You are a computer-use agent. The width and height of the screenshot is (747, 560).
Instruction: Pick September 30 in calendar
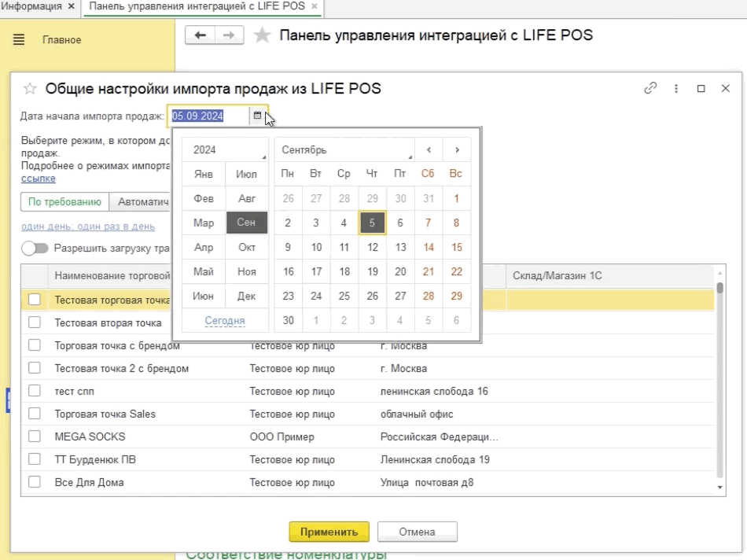pyautogui.click(x=289, y=320)
